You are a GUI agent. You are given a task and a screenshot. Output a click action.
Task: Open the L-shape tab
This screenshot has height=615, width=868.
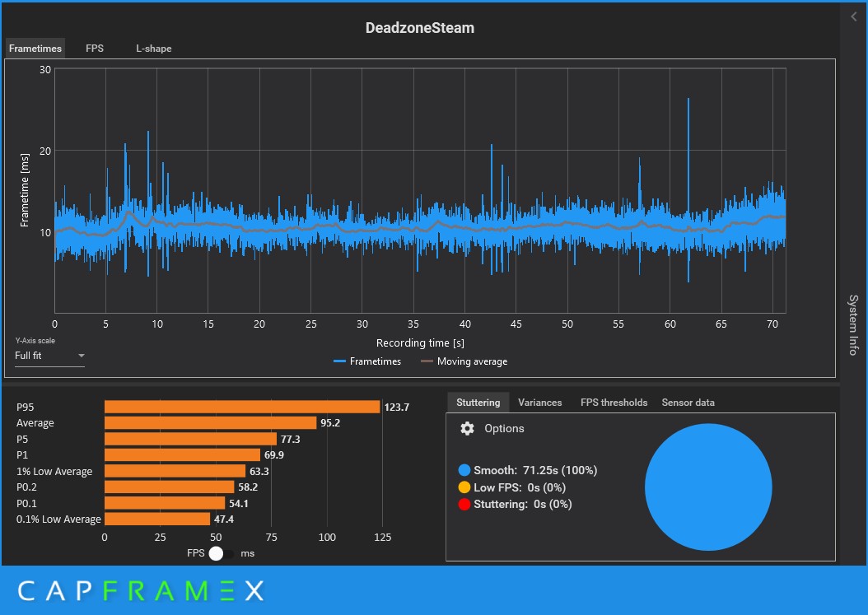tap(154, 48)
